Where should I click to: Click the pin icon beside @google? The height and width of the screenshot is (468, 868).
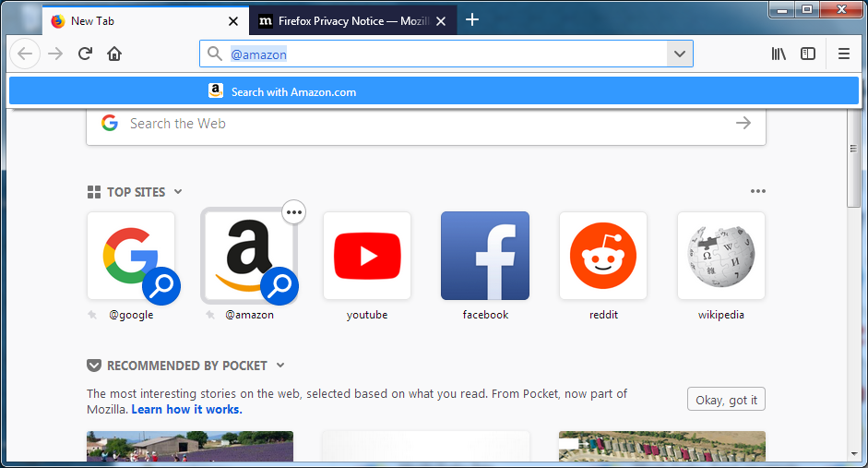click(x=92, y=315)
